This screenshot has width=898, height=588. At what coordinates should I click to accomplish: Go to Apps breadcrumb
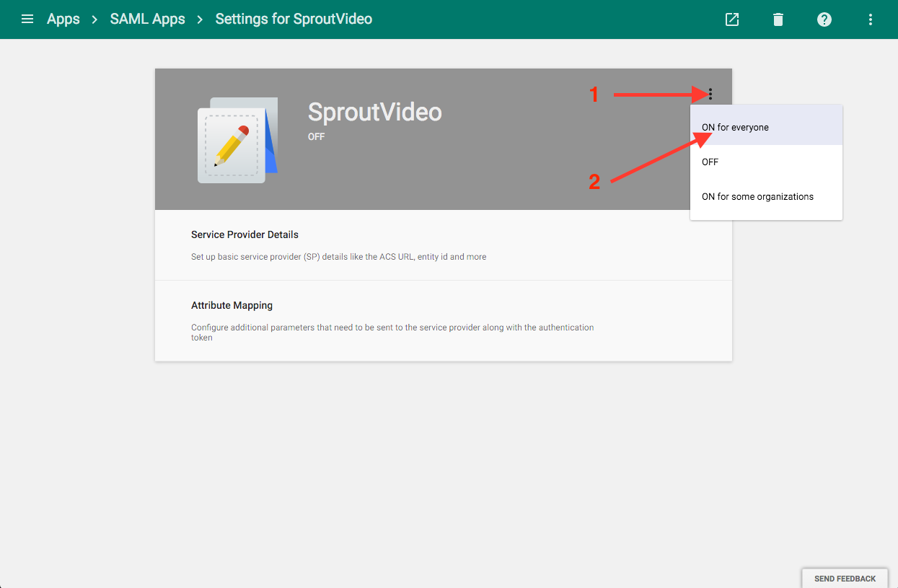click(x=63, y=19)
